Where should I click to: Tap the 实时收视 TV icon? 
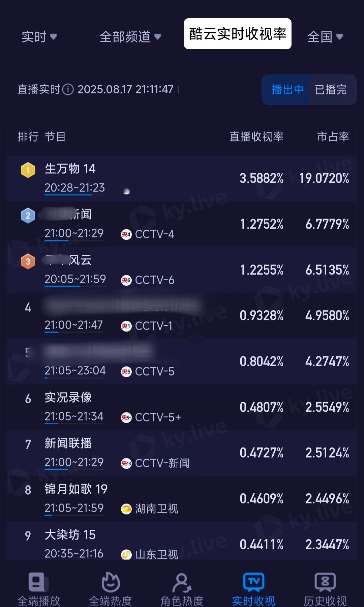click(253, 582)
